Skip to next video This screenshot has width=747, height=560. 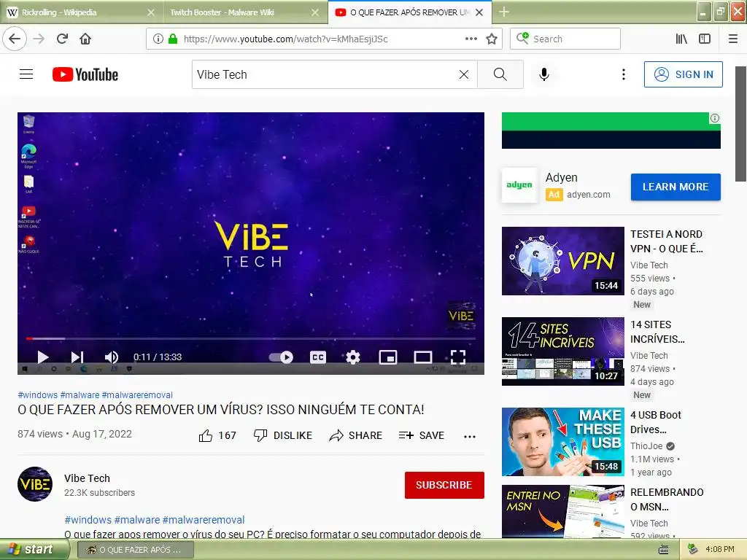click(77, 357)
